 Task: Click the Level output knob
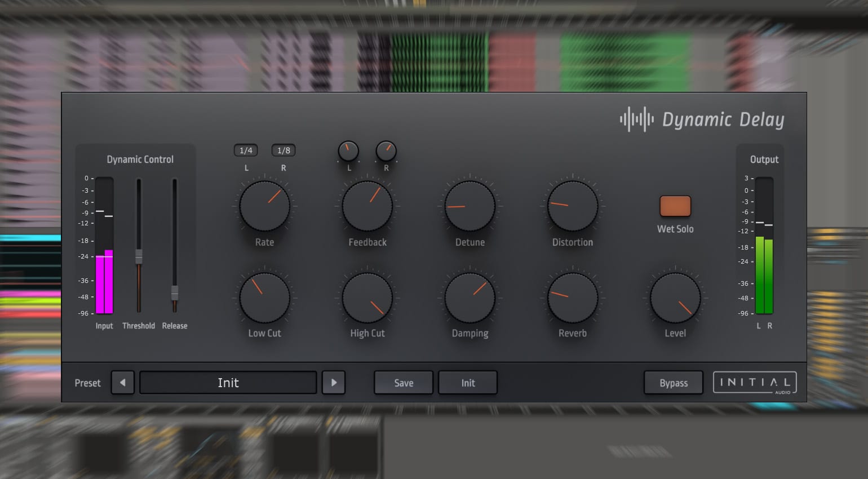[675, 297]
